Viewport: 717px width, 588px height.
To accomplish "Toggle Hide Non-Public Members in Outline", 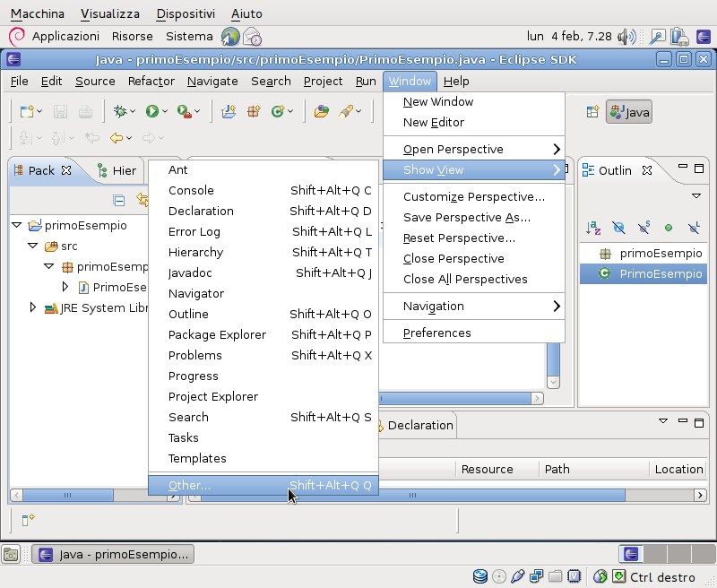I will [669, 228].
